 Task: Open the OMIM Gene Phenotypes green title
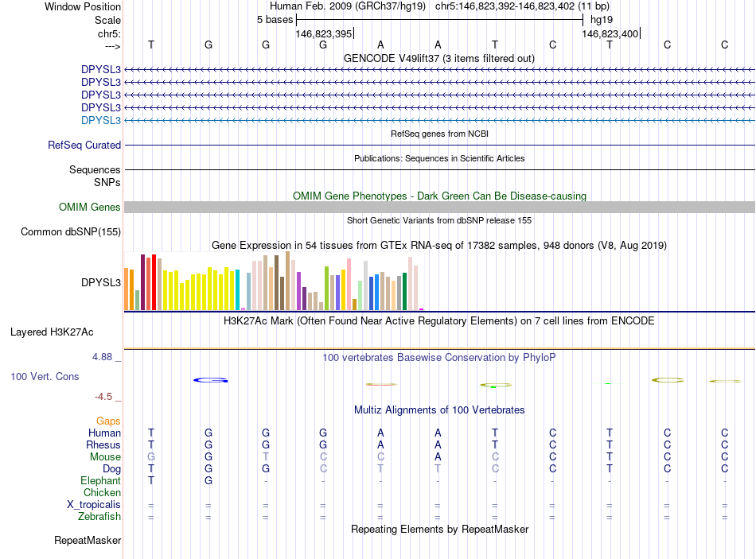point(439,196)
